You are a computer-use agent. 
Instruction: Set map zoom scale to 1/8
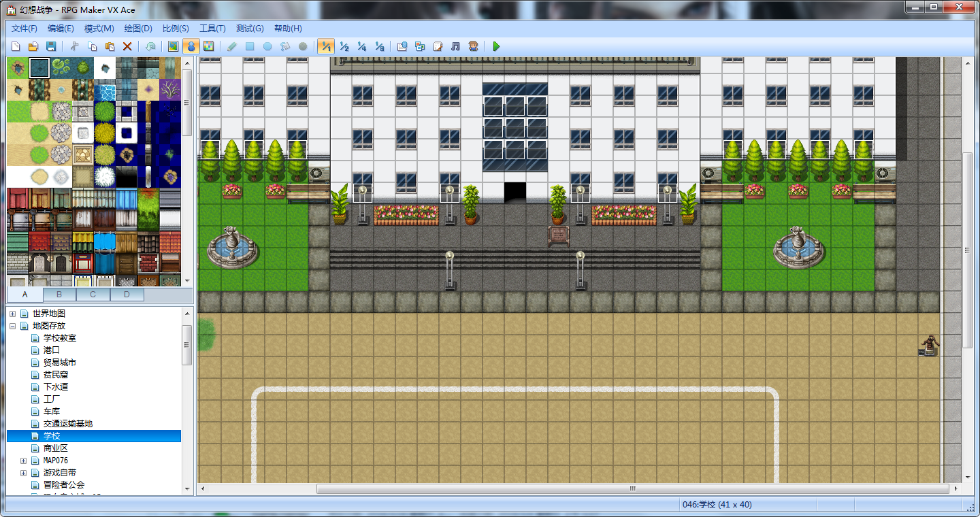tap(379, 46)
